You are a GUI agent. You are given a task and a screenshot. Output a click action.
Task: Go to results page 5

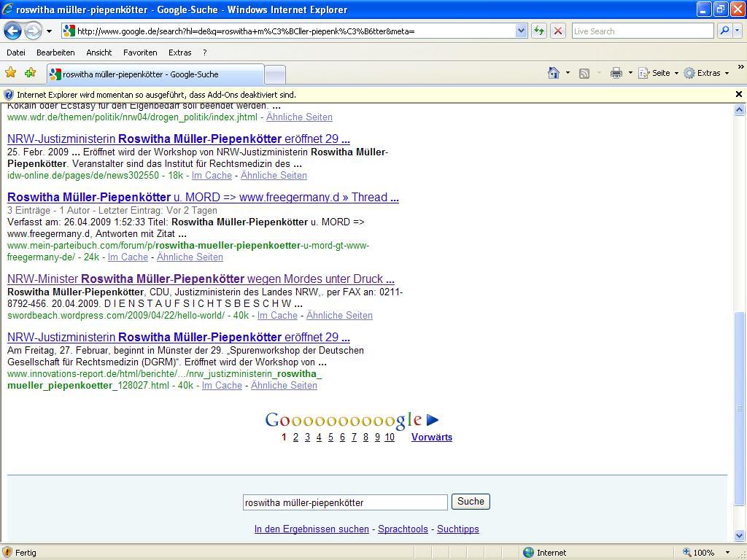(330, 437)
